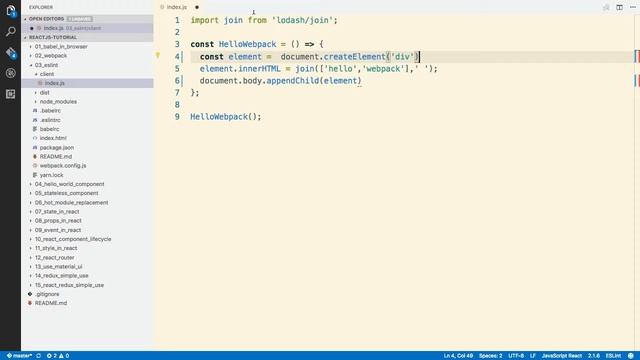Expand the 06_hot_module_replacement folder
The image size is (640, 360).
tap(71, 202)
